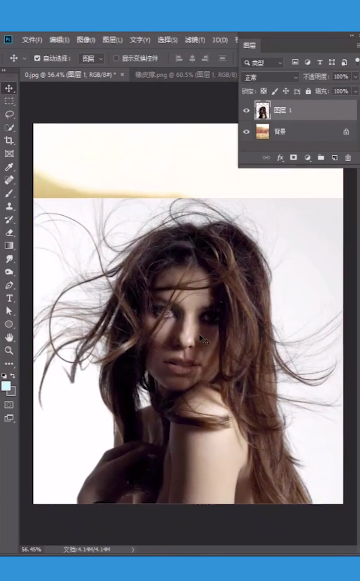
Task: Toggle lock image pixels brush icon
Action: (274, 91)
